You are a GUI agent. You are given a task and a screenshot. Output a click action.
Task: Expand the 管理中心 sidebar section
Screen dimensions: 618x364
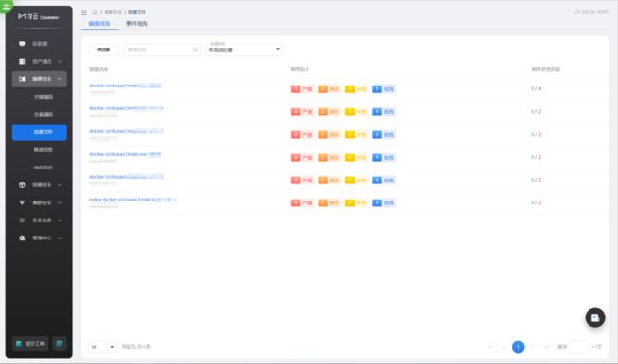[x=60, y=238]
